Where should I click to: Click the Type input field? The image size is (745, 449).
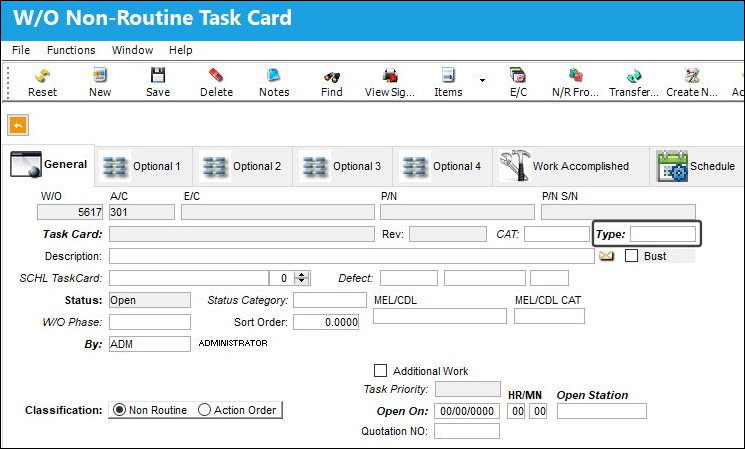coord(663,234)
